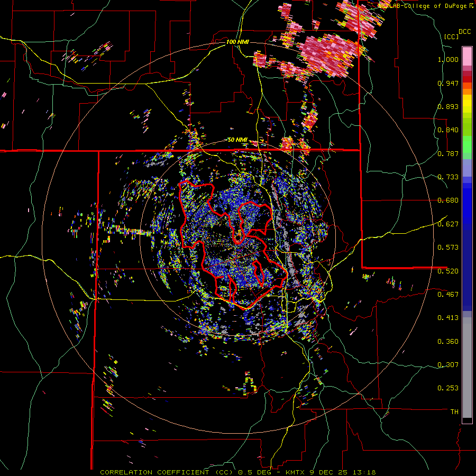The image size is (476, 476).
Task: Click the 50 NMI range ring label
Action: coord(237,140)
